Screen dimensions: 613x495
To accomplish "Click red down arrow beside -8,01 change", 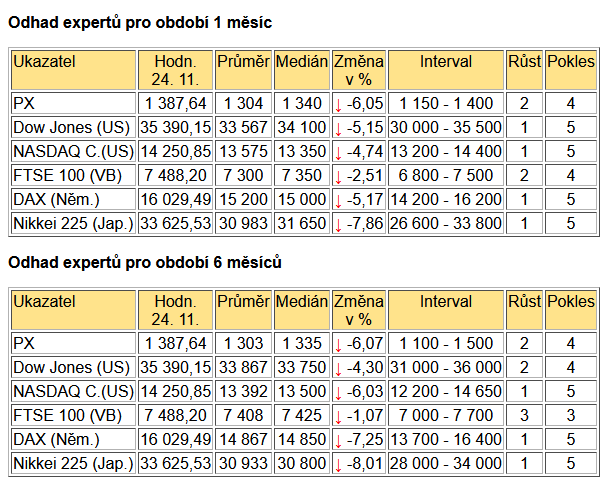I will pos(338,464).
